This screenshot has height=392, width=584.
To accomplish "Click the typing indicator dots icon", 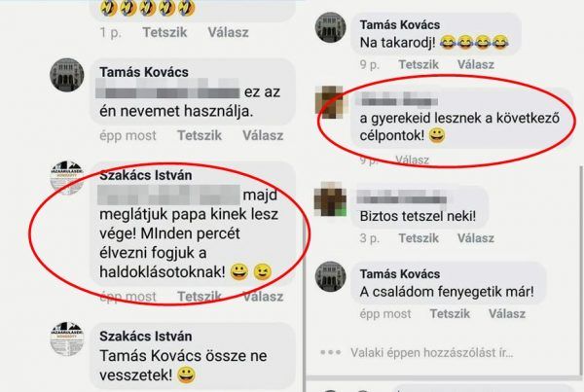I will [330, 352].
